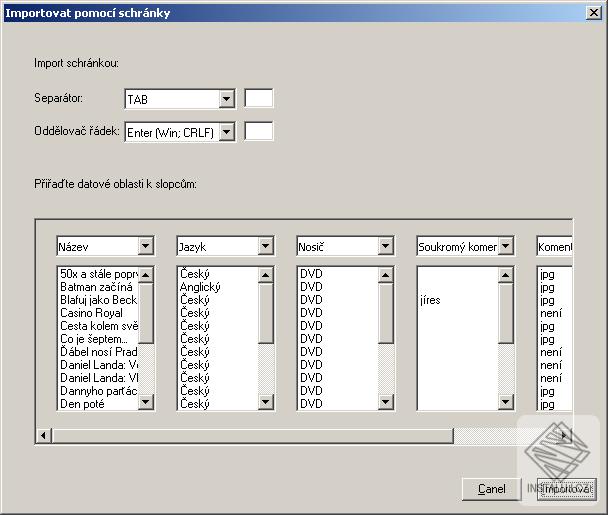Click the language list vertical scrollbar thumb

click(266, 313)
